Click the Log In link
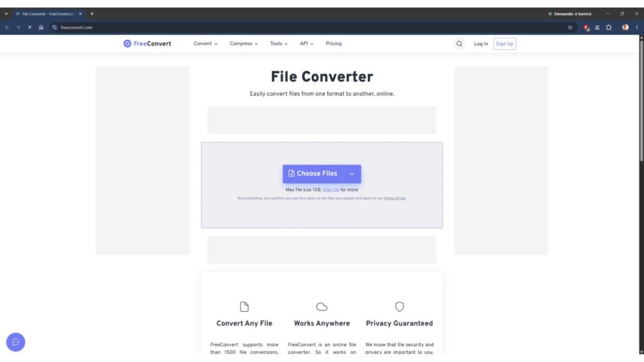Image resolution: width=644 pixels, height=362 pixels. click(480, 44)
